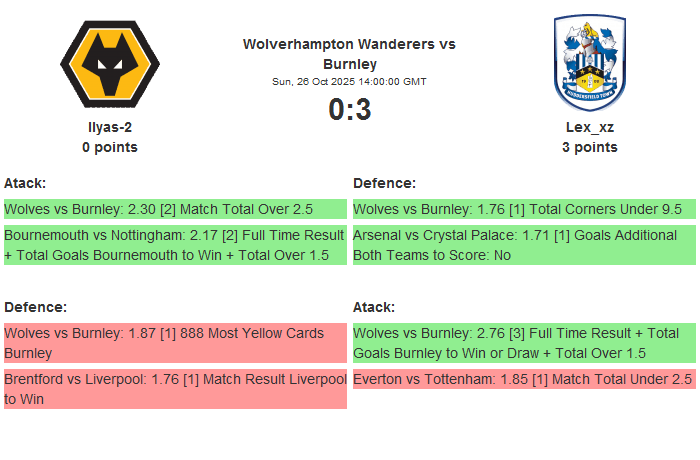Select the Match Total Over 2.5 bet row

(x=175, y=209)
